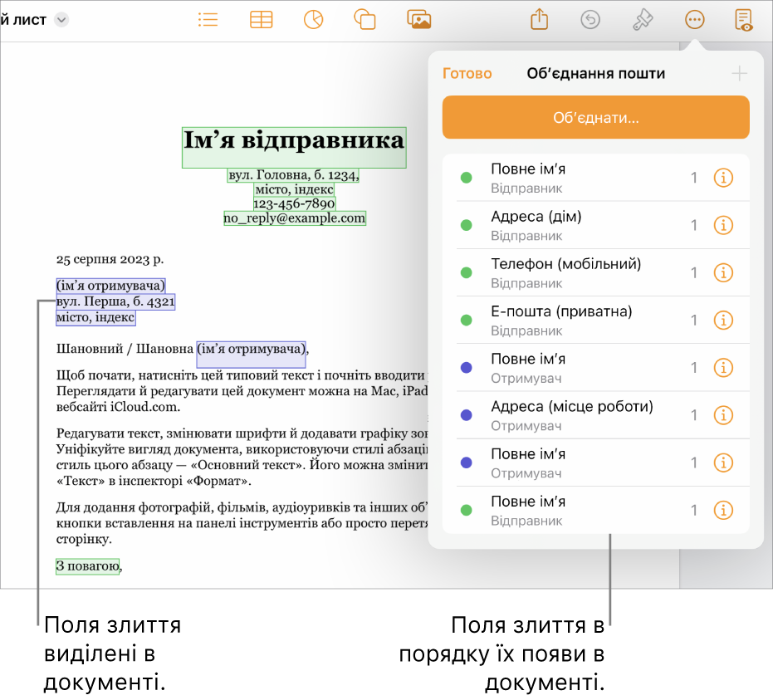The height and width of the screenshot is (700, 773).
Task: Open info for first Повне ім'я Отримувач
Action: [x=723, y=368]
